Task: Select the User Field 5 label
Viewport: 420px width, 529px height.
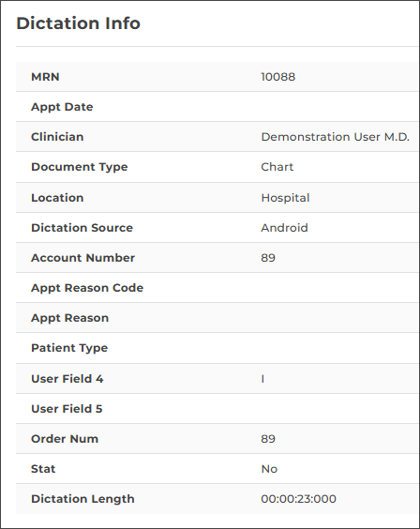Action: coord(67,409)
